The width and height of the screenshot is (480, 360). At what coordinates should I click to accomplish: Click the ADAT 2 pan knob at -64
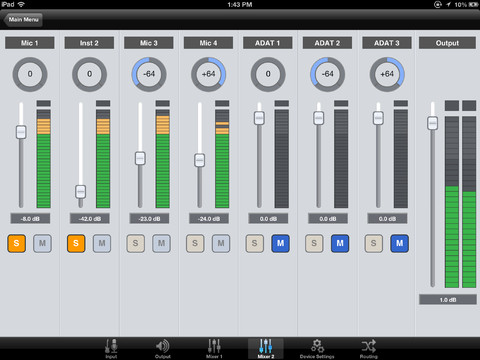coord(328,74)
